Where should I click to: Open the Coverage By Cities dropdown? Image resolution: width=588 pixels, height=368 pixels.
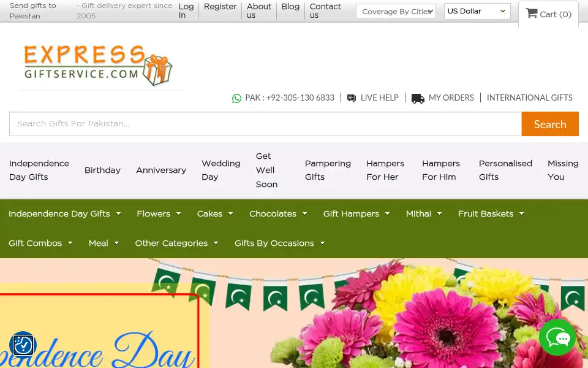pos(396,12)
